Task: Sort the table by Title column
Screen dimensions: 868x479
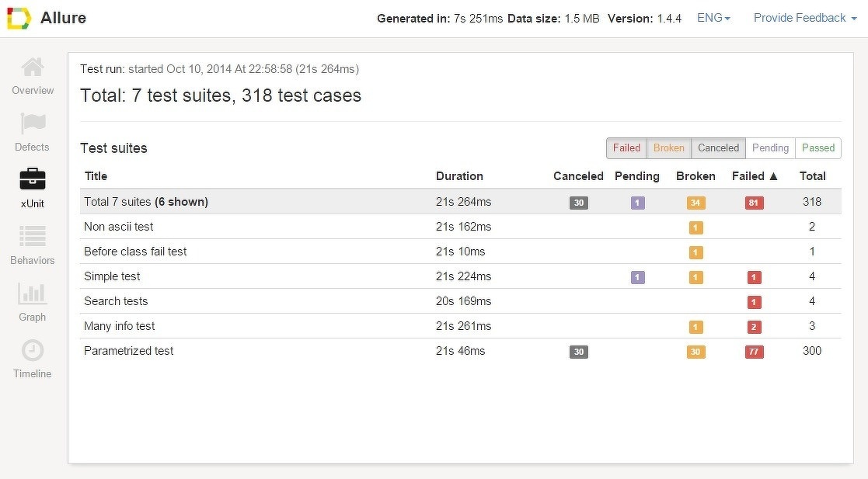Action: tap(96, 176)
